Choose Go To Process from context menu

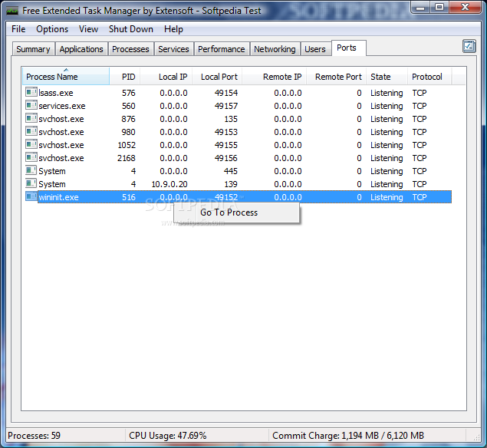pyautogui.click(x=237, y=212)
